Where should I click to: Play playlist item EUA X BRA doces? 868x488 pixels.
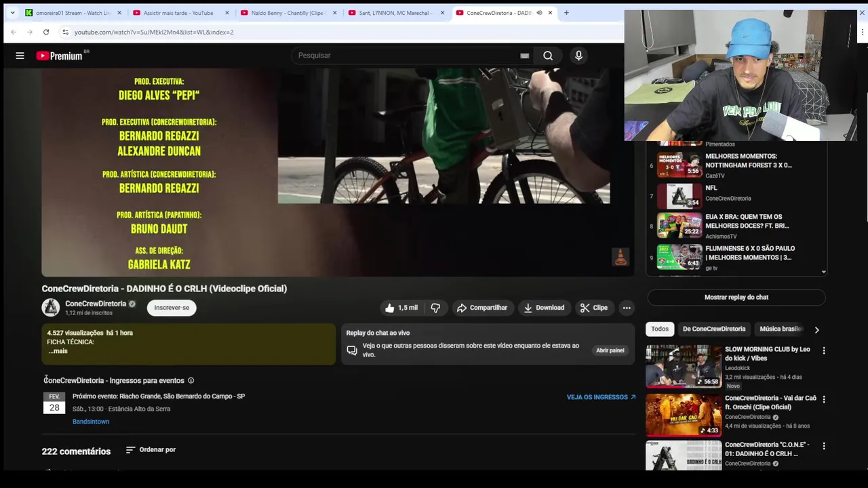tap(736, 226)
